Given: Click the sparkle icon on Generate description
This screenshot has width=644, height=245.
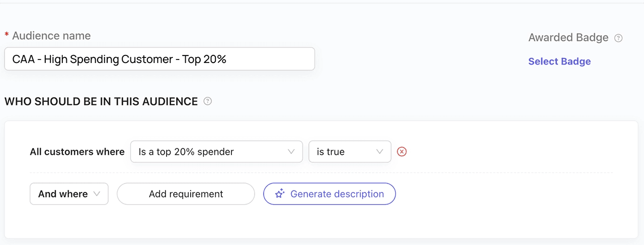Looking at the screenshot, I should click(x=280, y=194).
